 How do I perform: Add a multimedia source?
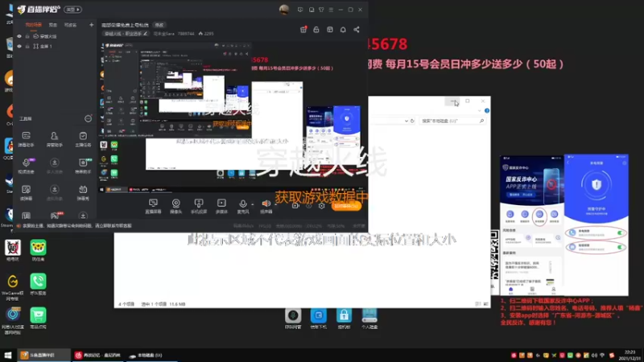tap(221, 206)
